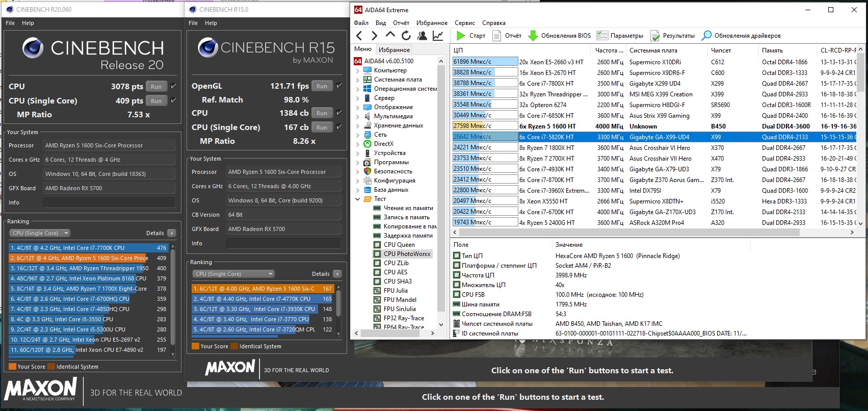Run the CPU test in Cinebench R15

click(322, 113)
